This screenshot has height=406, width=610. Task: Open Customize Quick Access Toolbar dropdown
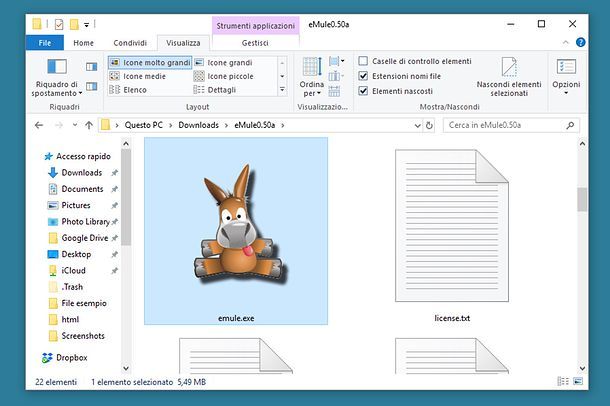pyautogui.click(x=87, y=25)
